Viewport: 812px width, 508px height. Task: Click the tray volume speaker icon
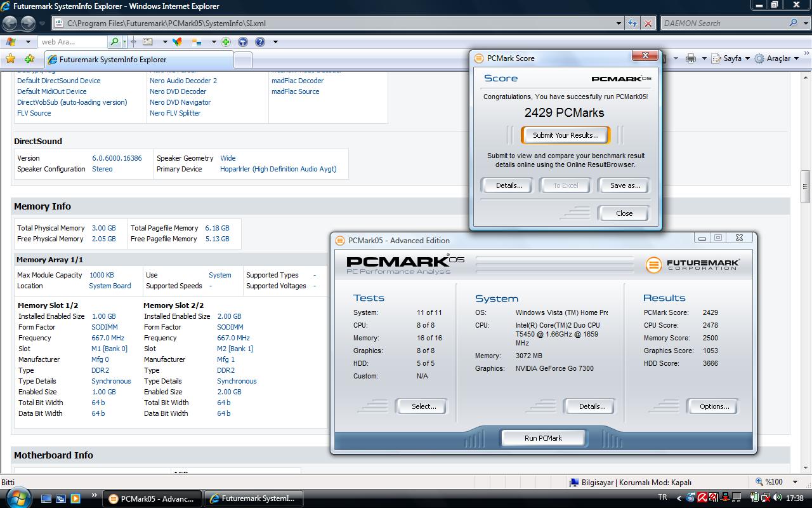point(777,498)
